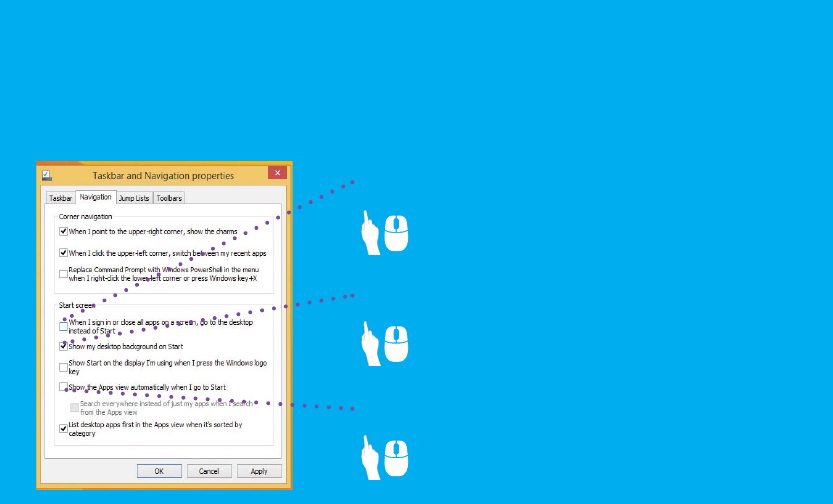Click the Start screen group label

pyautogui.click(x=76, y=305)
